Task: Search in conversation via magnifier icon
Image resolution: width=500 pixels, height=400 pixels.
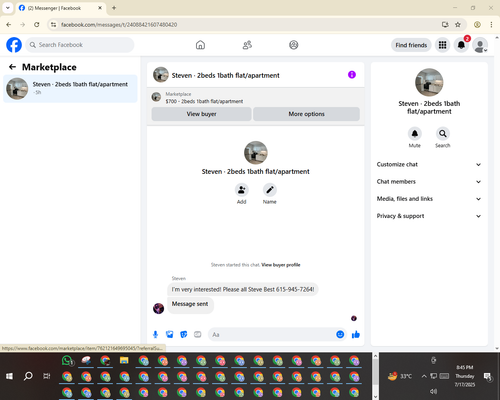Action: tap(443, 134)
